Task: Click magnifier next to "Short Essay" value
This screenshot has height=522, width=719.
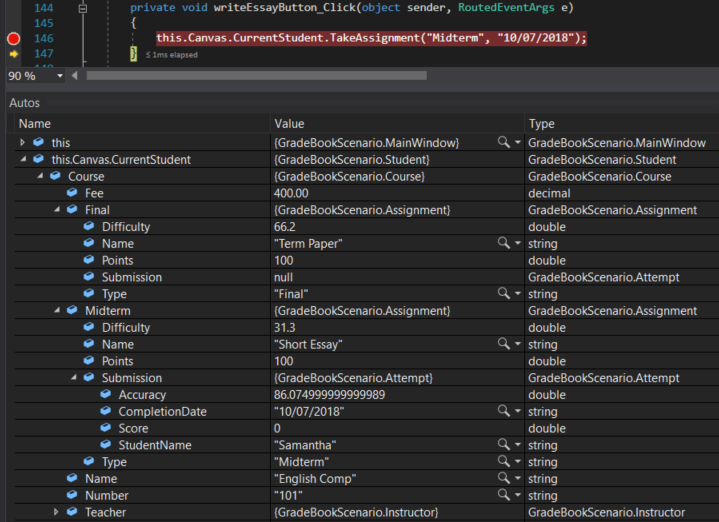Action: click(x=503, y=344)
